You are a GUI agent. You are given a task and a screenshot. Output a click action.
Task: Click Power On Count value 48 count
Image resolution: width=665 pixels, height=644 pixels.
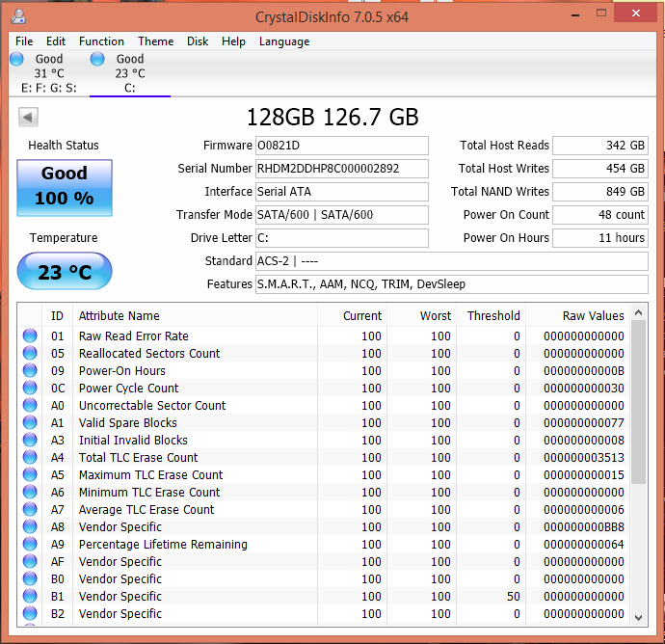coord(600,215)
